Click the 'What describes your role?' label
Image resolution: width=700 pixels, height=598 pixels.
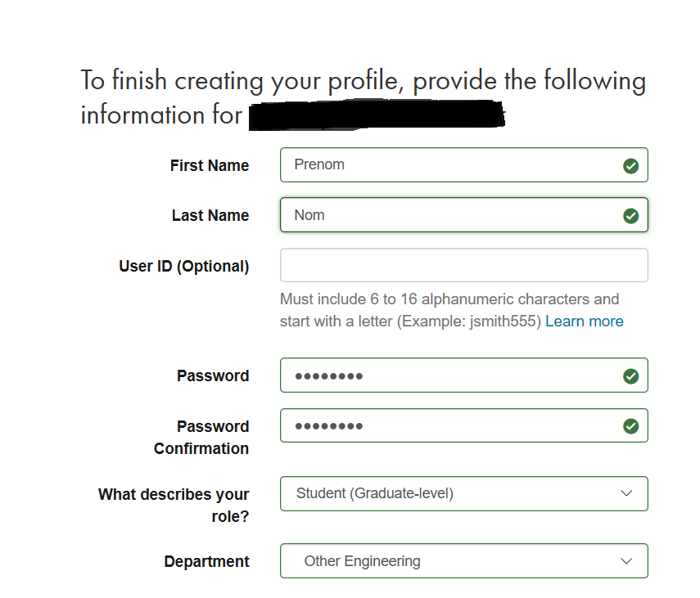click(x=174, y=506)
